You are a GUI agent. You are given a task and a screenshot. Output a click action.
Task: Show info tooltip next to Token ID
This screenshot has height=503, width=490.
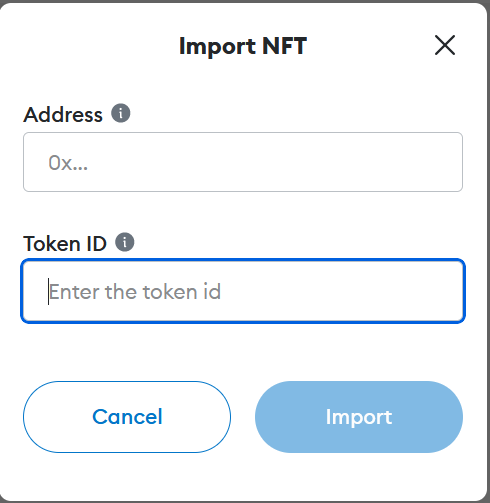125,242
